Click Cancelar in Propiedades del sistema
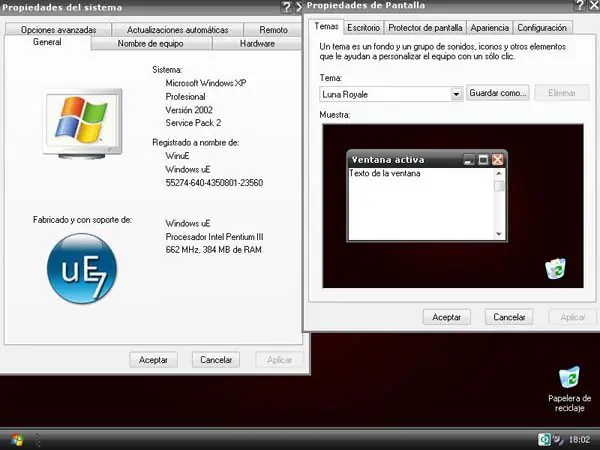 pyautogui.click(x=216, y=360)
